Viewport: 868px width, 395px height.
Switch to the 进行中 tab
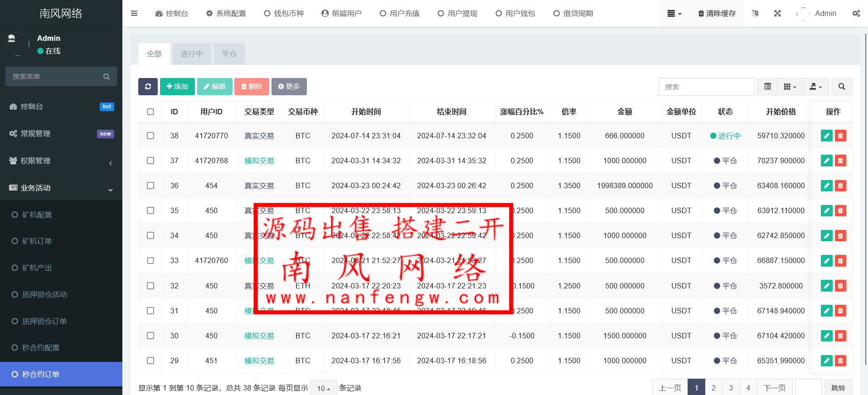[x=191, y=54]
